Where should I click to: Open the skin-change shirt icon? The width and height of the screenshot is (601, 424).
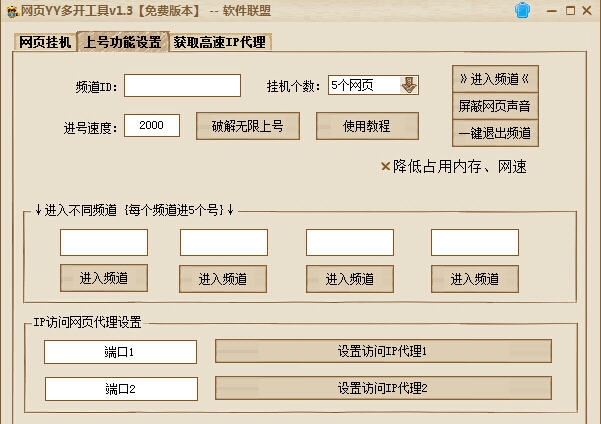coord(522,10)
